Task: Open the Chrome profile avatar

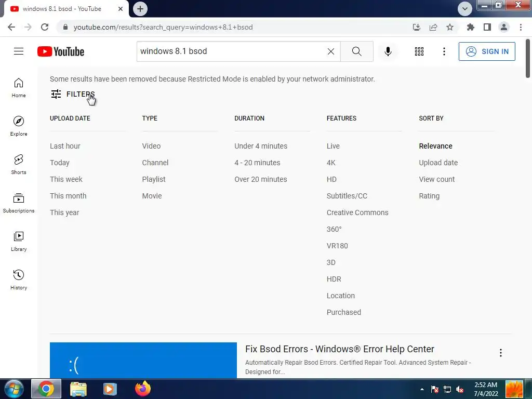Action: pos(504,27)
